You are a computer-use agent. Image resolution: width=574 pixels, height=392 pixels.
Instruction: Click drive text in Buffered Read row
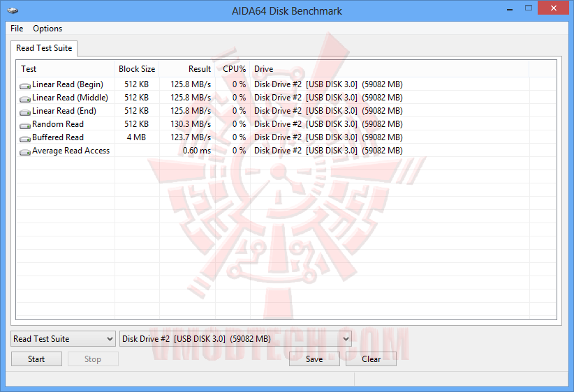coord(328,137)
